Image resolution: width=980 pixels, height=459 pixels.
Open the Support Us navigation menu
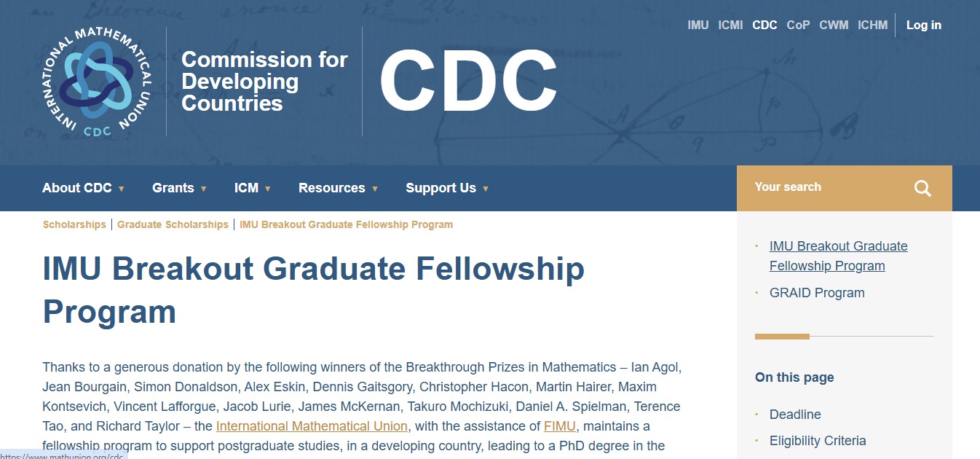[440, 188]
